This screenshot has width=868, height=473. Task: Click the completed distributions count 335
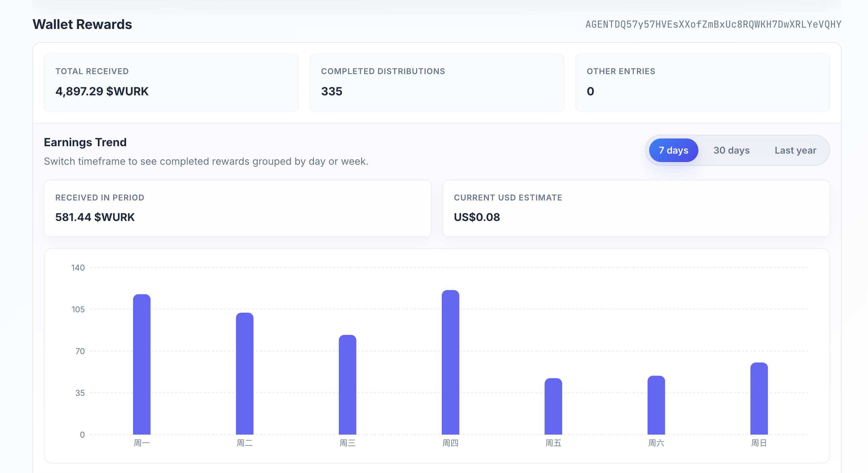[332, 91]
